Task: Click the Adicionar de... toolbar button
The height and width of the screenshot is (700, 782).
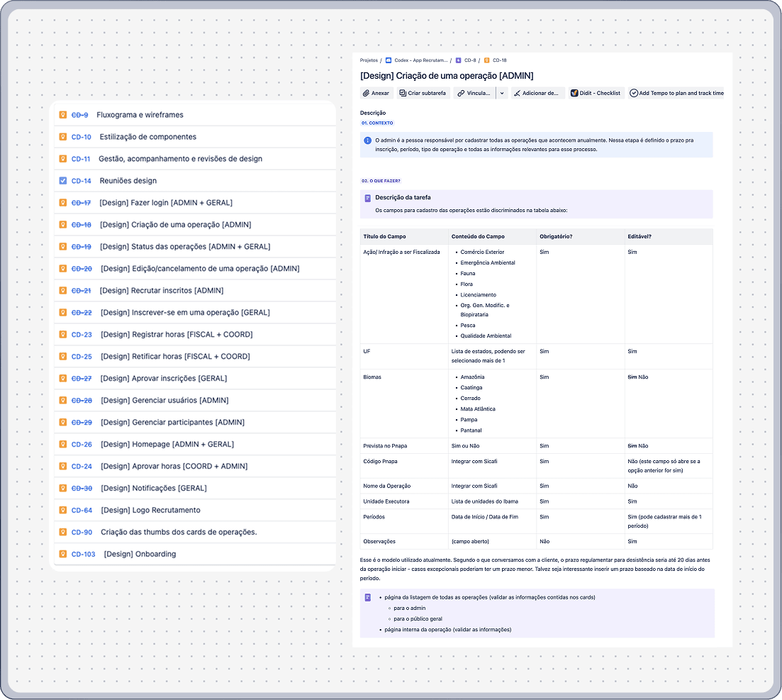Action: coord(537,93)
